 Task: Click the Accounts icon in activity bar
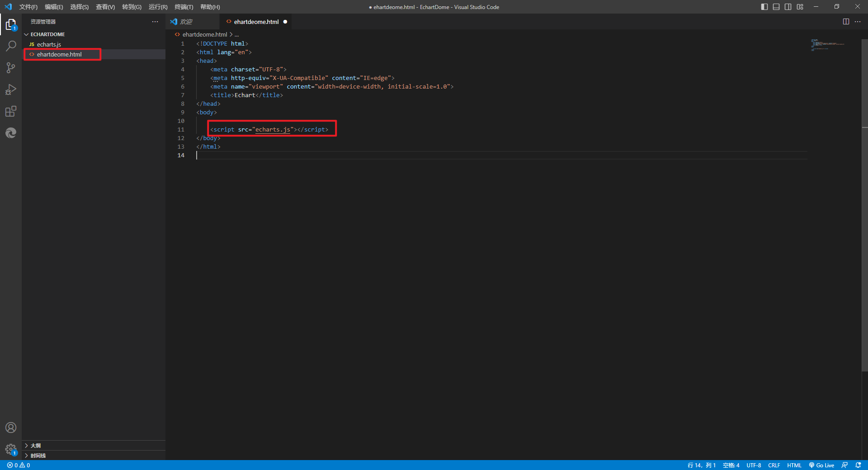coord(11,428)
